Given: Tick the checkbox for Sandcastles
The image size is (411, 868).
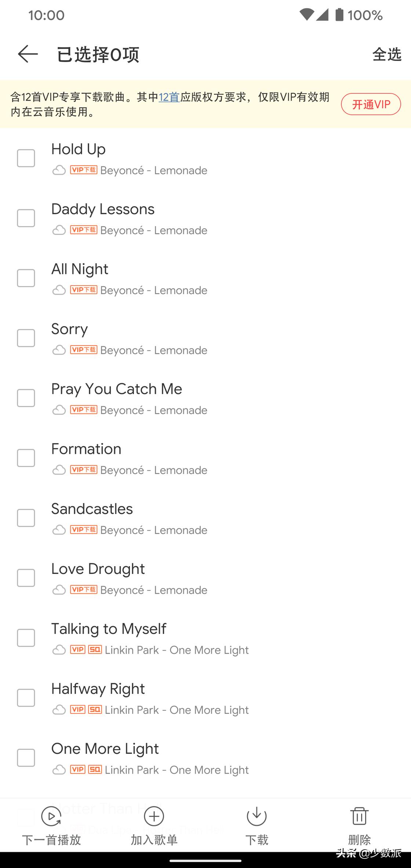Looking at the screenshot, I should [26, 518].
